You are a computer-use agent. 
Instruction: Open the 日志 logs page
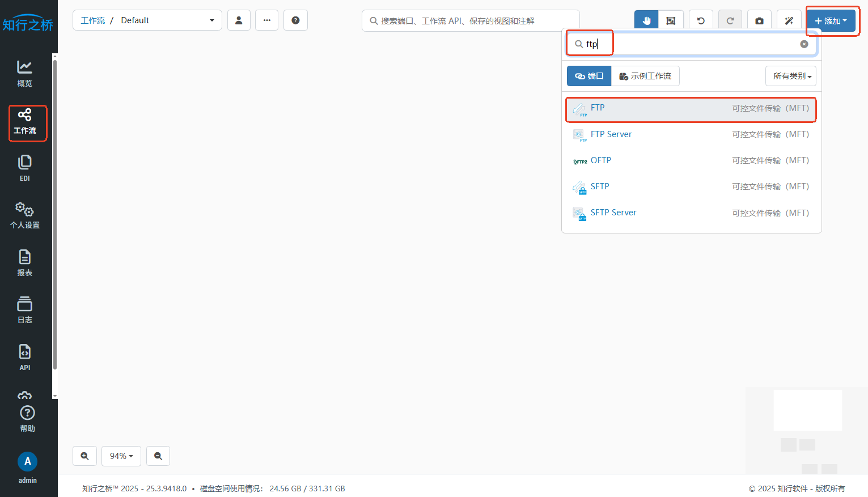[24, 310]
